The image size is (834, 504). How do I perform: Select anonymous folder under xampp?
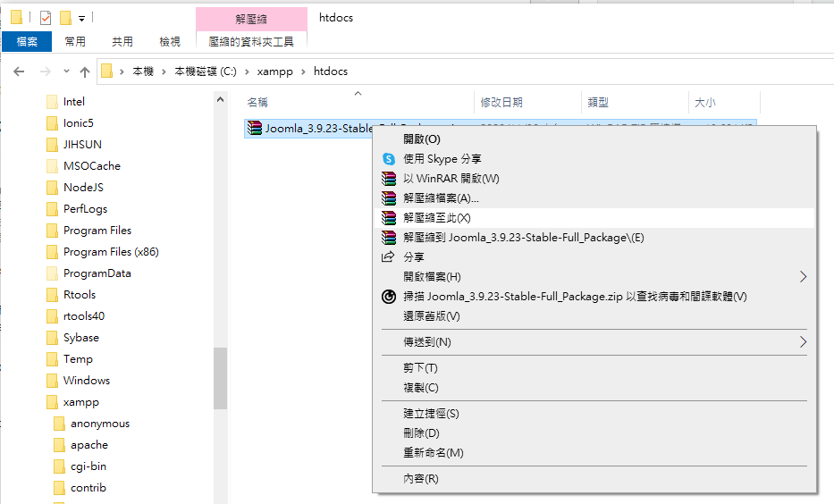pos(100,424)
